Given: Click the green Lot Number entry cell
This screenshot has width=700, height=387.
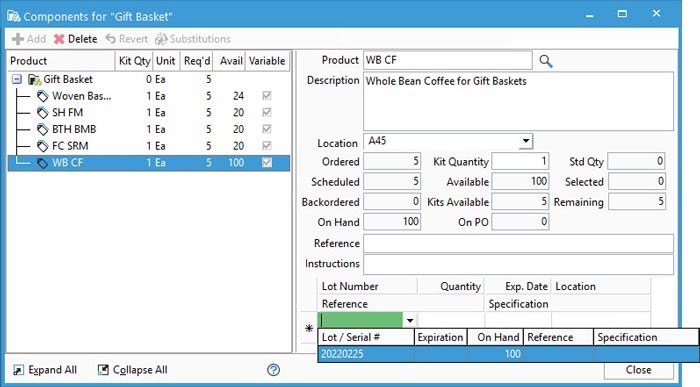Looking at the screenshot, I should click(361, 320).
